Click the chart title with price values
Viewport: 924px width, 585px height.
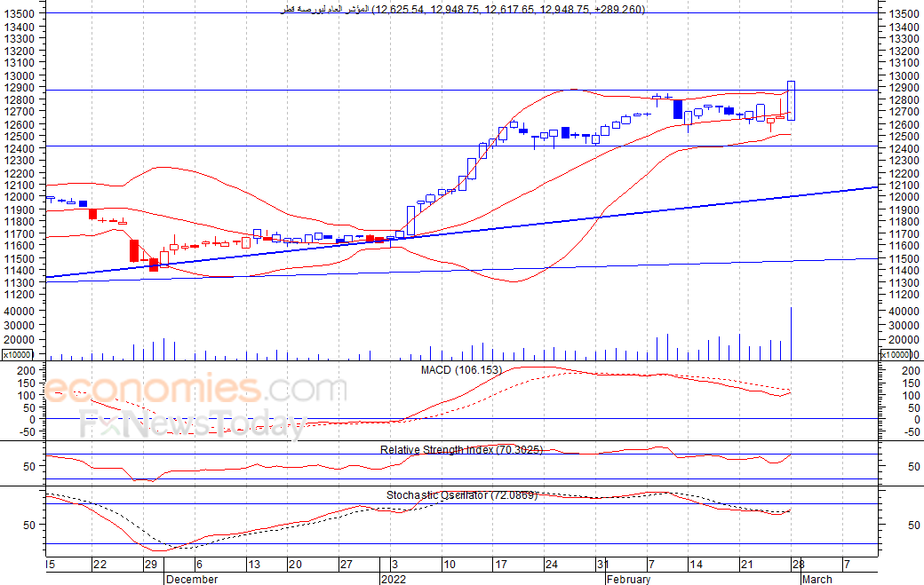[x=463, y=10]
